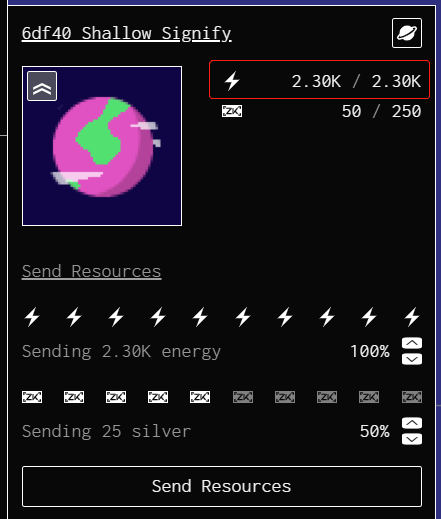Click the planet icon button at top right
Viewport: 441px width, 519px height.
pos(407,33)
